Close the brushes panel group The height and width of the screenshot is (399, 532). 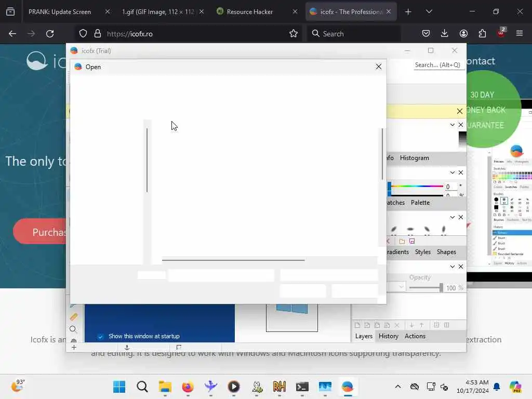coord(461,217)
